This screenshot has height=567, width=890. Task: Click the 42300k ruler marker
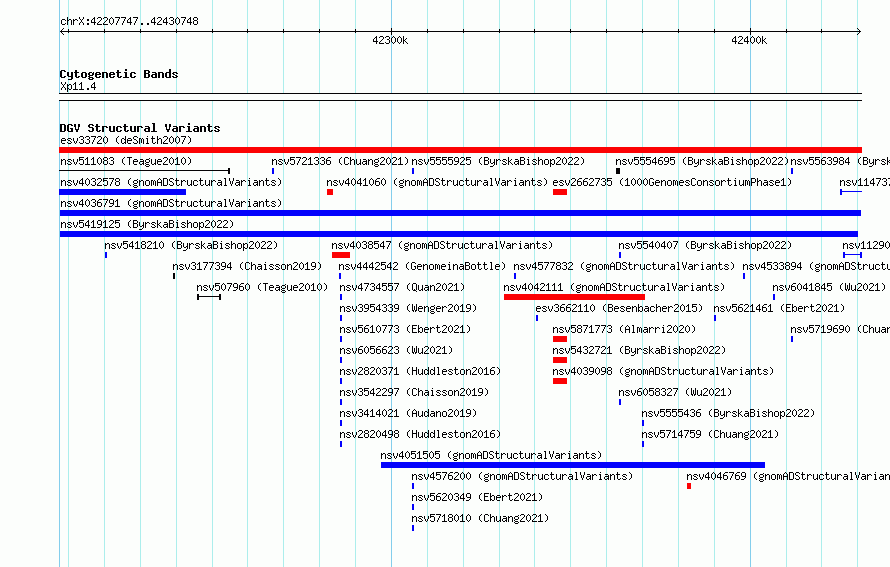(390, 40)
